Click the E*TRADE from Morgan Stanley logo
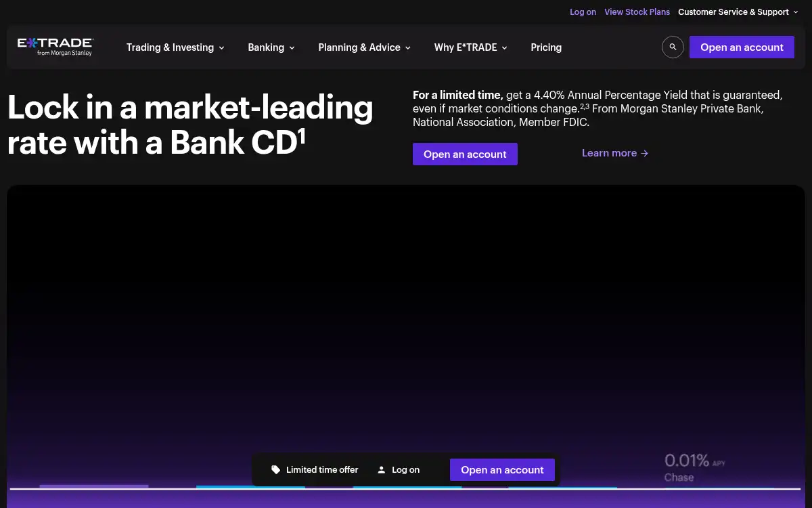Image resolution: width=812 pixels, height=508 pixels. click(55, 47)
